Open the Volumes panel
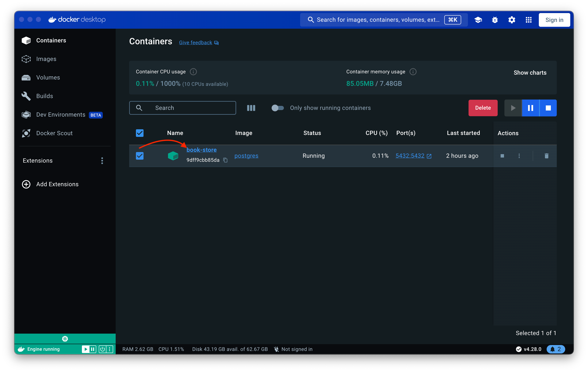 tap(48, 77)
